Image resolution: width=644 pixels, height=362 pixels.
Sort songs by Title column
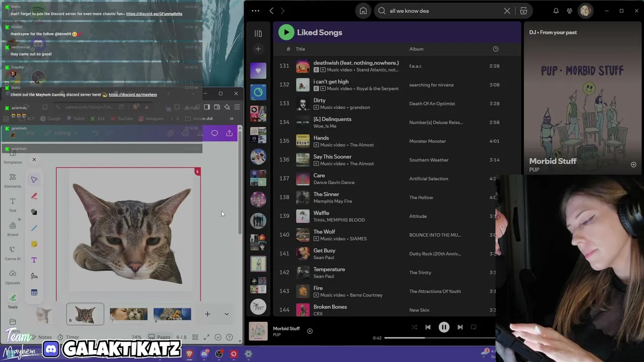click(300, 49)
